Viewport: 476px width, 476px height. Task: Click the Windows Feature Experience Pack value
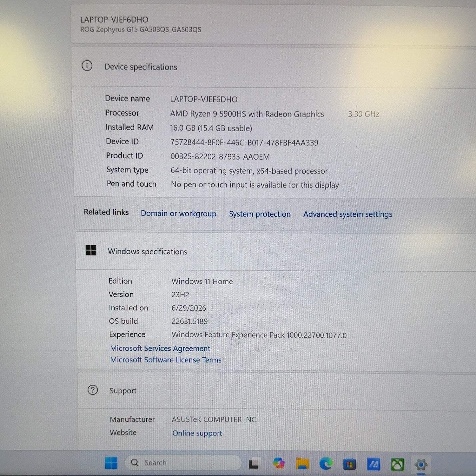[259, 335]
